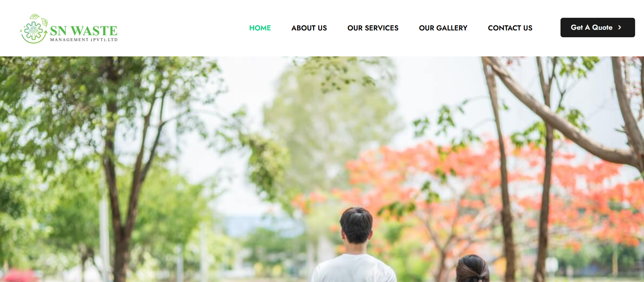Click the Get A Quote button
Image resolution: width=644 pixels, height=282 pixels.
(597, 27)
